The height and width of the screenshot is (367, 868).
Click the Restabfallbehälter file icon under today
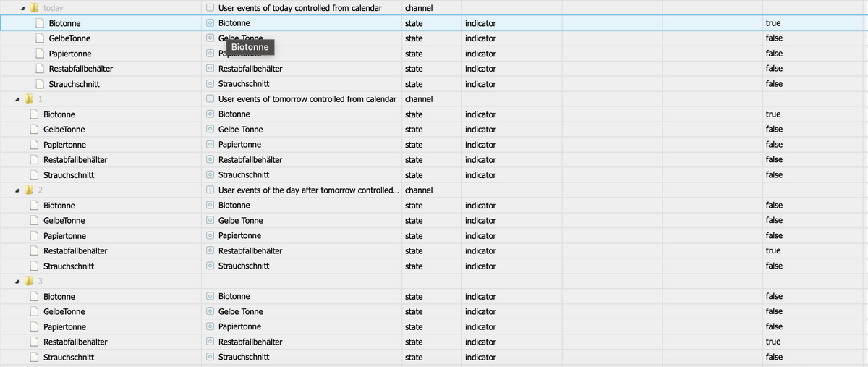tap(41, 69)
